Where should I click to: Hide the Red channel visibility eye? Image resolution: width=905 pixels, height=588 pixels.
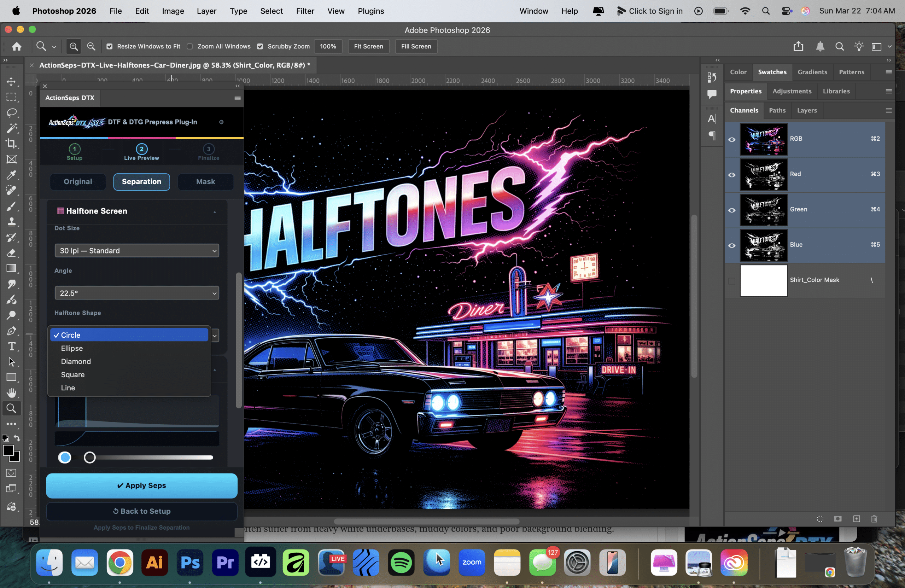[x=732, y=175]
